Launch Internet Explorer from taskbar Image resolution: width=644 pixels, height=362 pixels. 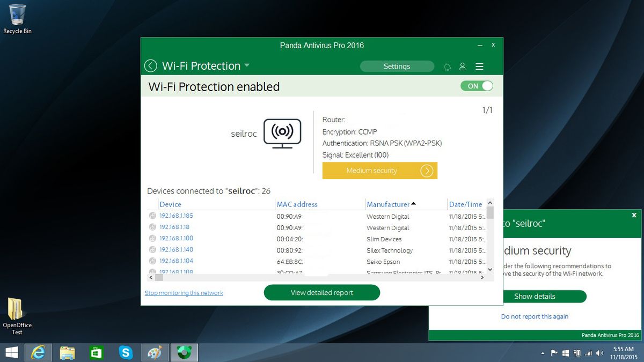point(38,352)
